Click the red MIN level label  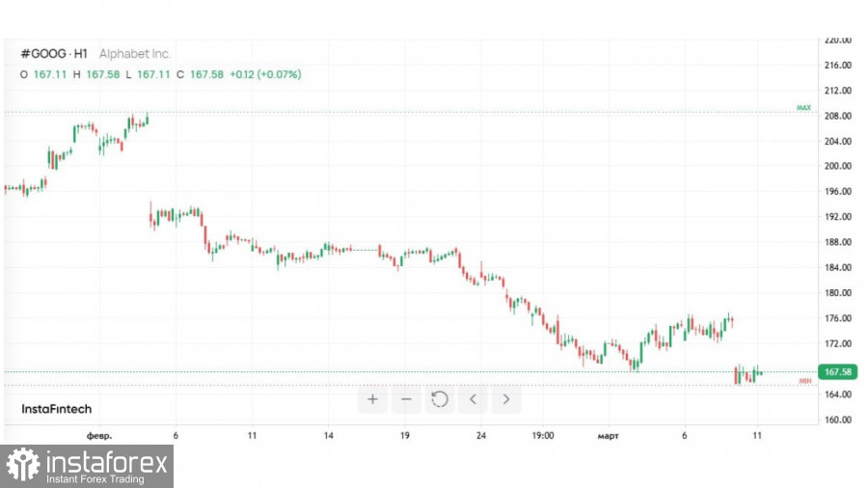pos(804,382)
